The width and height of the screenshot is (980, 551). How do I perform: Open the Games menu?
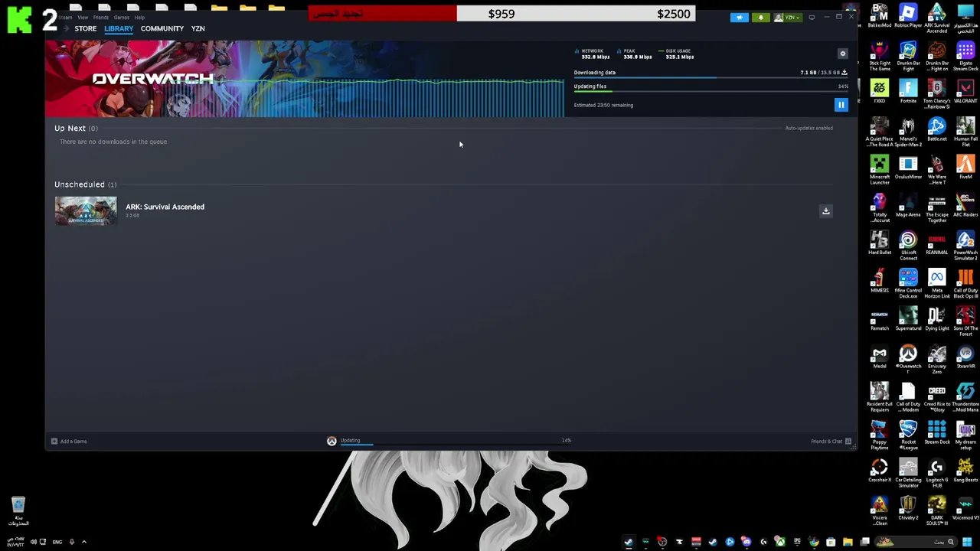[121, 17]
